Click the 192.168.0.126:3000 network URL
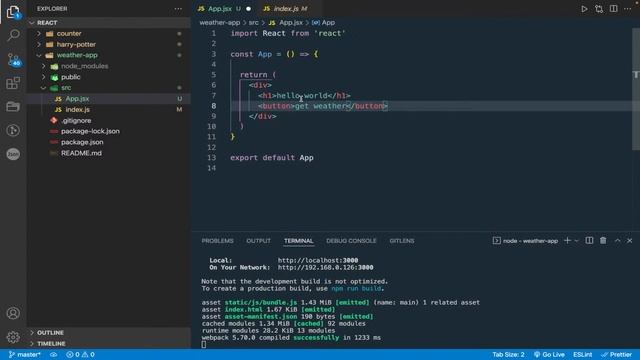Screen dimensions: 640x360 coord(325,267)
